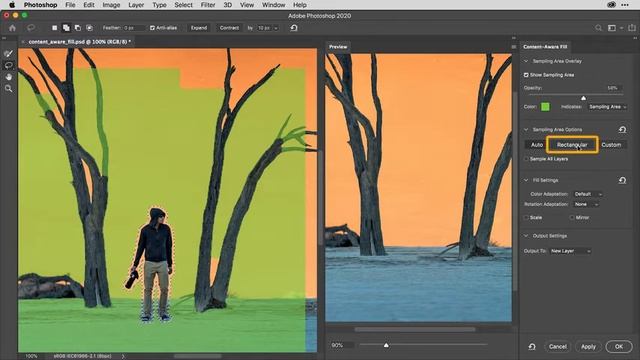Collapse the Sampling Area Options section
Screen dimensions: 640x360
[x=526, y=129]
